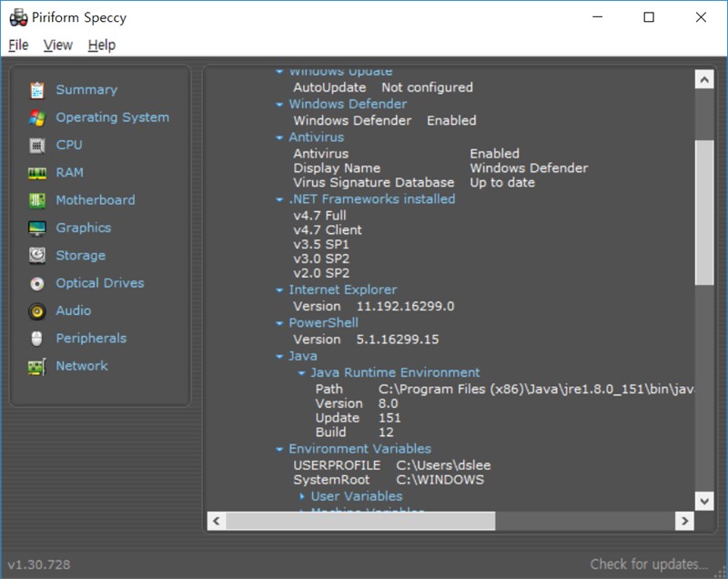Collapse the Antivirus section
This screenshot has width=728, height=579.
(x=279, y=137)
